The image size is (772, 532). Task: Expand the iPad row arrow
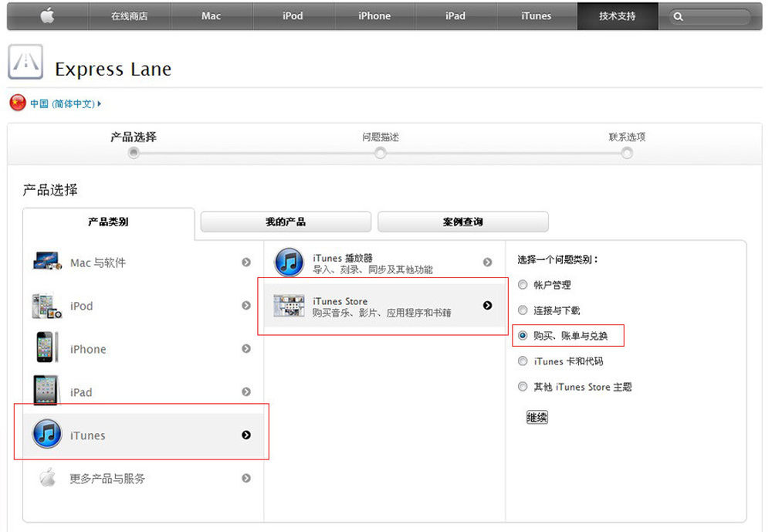(246, 391)
